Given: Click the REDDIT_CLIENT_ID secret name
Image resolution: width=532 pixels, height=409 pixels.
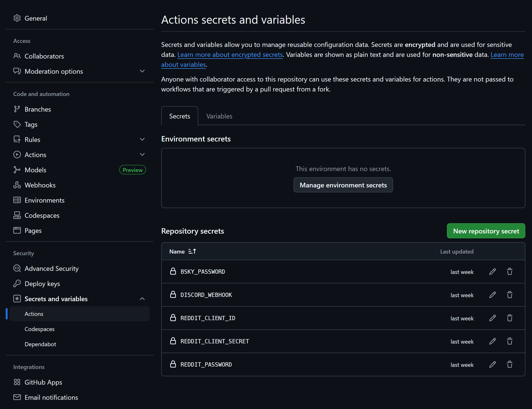Looking at the screenshot, I should click(208, 318).
